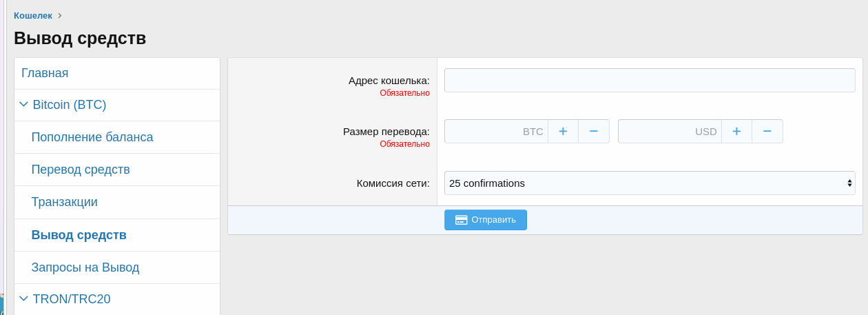Click the minus icon next to BTC amount
Screen dimensions: 868x315
coord(593,131)
